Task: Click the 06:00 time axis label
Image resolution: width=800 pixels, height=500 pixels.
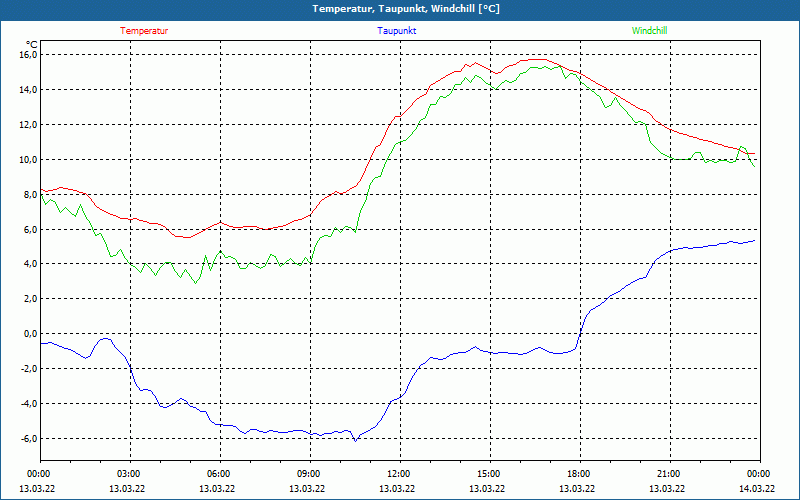Action: tap(220, 474)
